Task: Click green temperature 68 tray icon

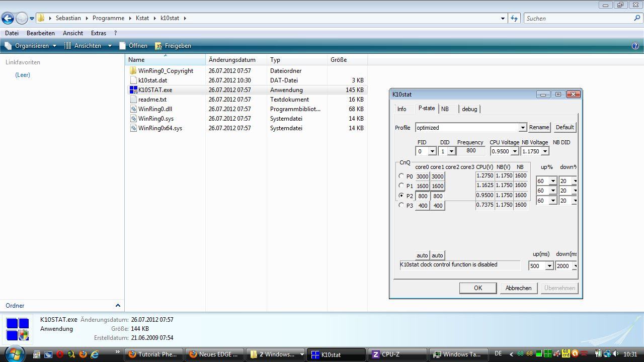Action: coord(520,354)
